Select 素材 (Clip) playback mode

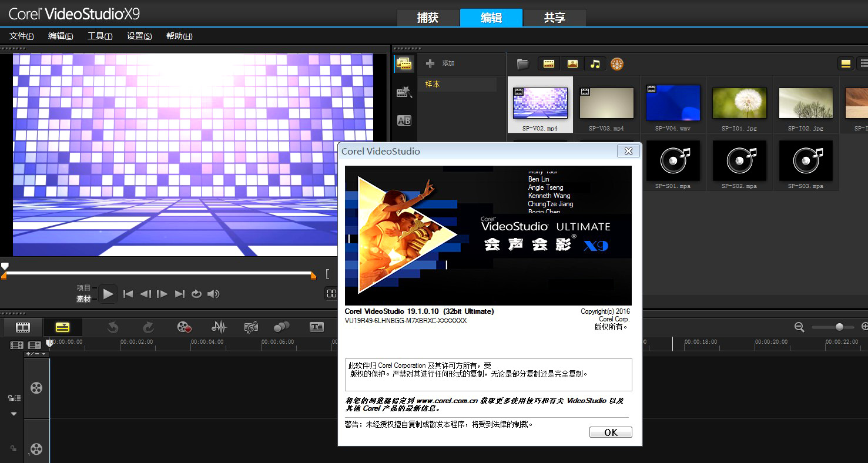click(x=84, y=299)
